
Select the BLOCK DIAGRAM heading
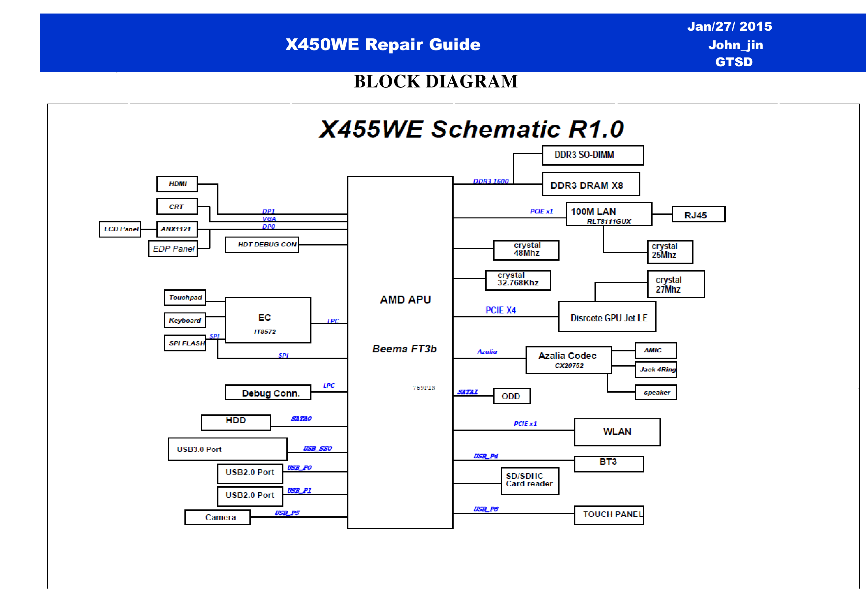(x=435, y=81)
